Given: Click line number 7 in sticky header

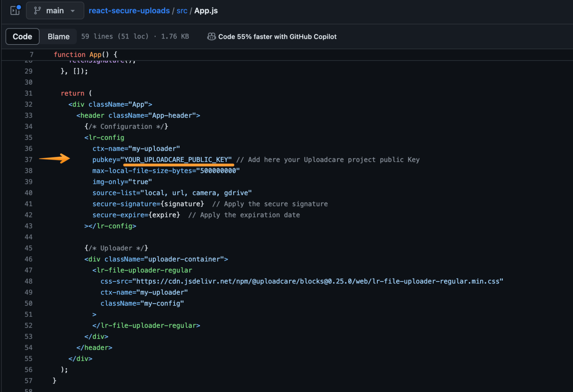Looking at the screenshot, I should tap(32, 54).
